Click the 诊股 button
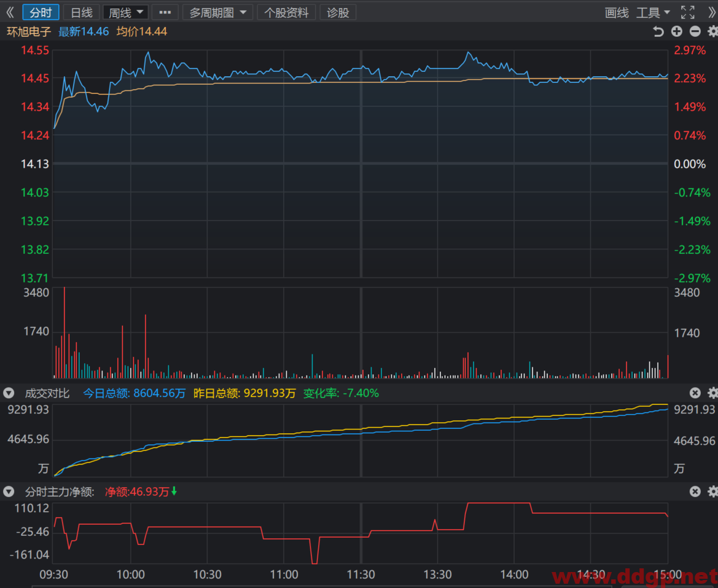This screenshot has width=718, height=588. [338, 12]
